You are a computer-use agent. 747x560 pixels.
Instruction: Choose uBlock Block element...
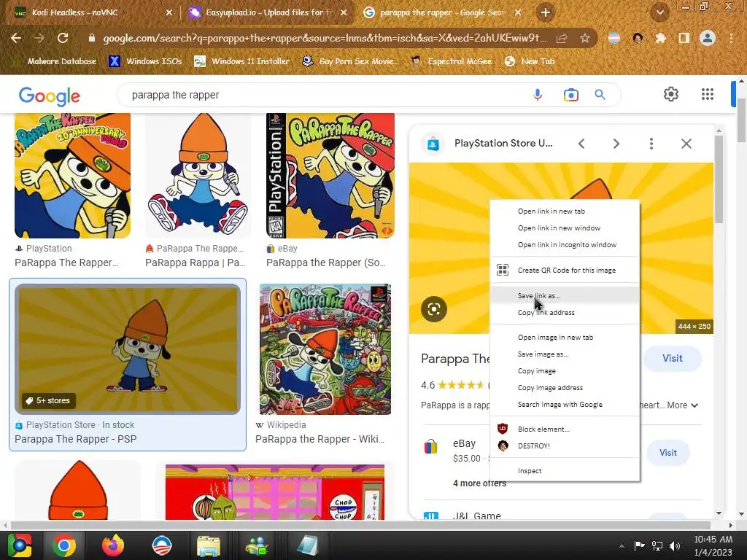tap(565, 429)
